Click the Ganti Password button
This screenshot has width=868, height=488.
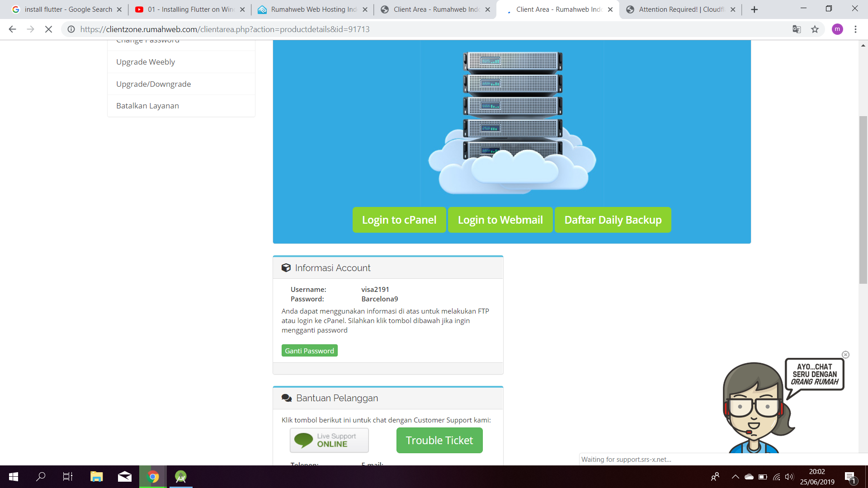point(309,351)
